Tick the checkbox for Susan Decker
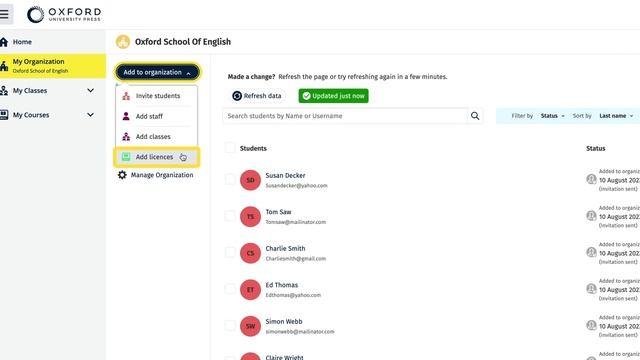The height and width of the screenshot is (360, 640). coord(230,179)
